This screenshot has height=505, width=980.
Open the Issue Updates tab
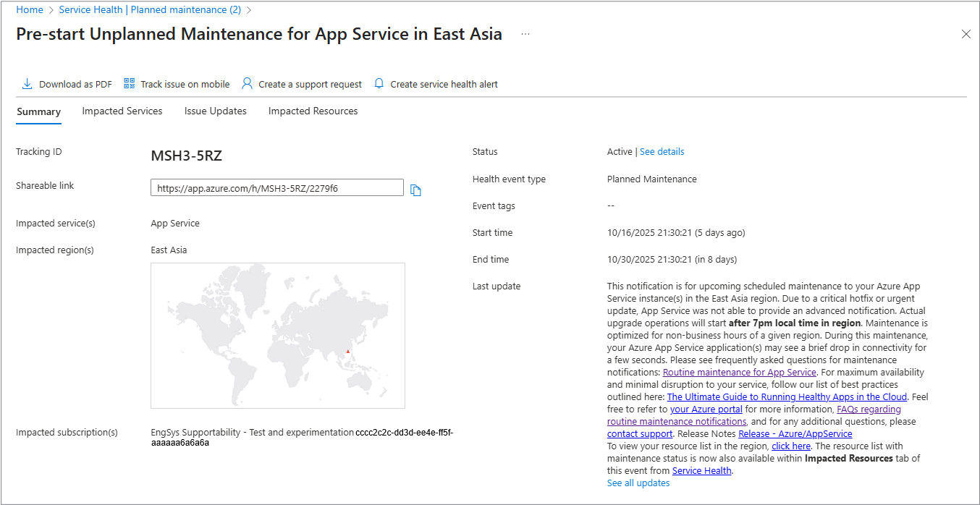pyautogui.click(x=215, y=111)
